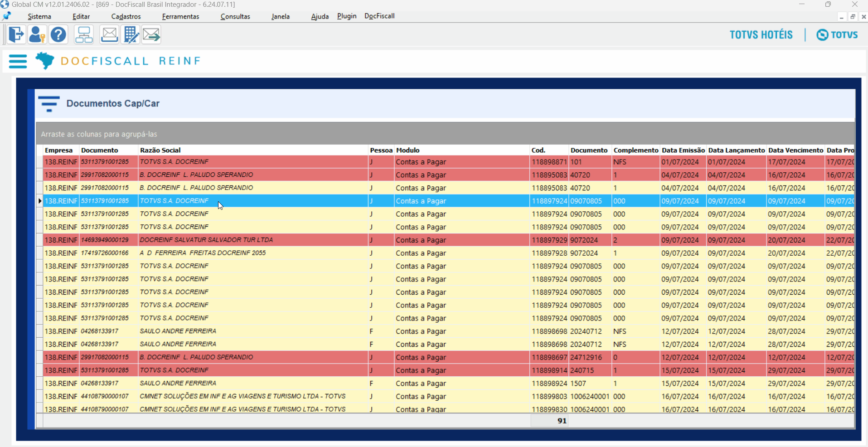Open the Editar menu
This screenshot has width=868, height=447.
pos(81,16)
